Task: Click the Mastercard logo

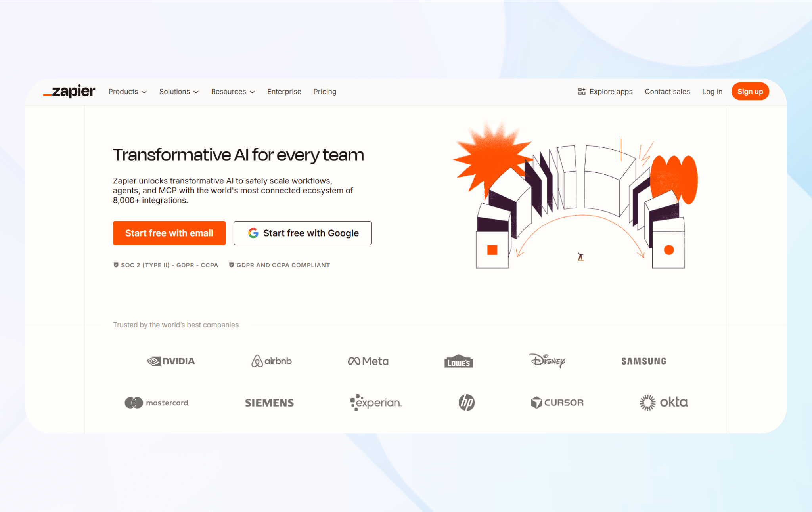Action: point(157,403)
